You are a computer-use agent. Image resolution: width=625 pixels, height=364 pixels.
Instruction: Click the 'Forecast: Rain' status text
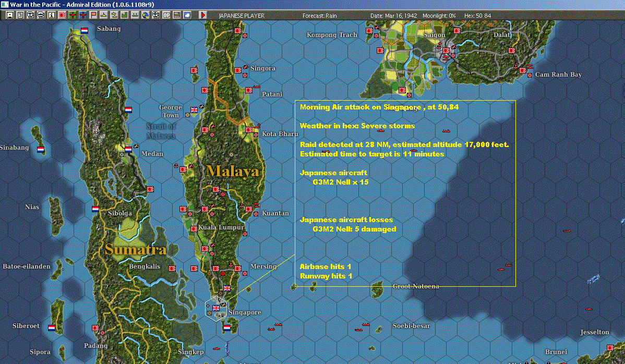coord(320,16)
